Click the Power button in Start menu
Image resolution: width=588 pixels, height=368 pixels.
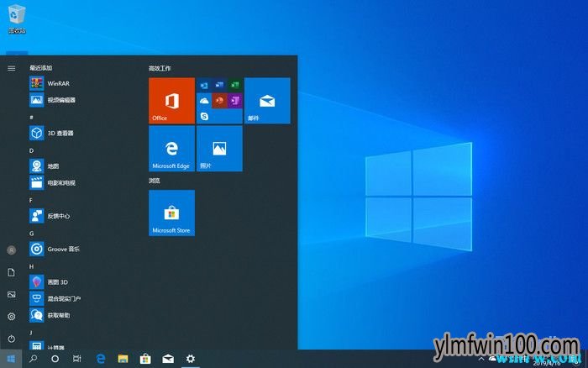coord(11,339)
